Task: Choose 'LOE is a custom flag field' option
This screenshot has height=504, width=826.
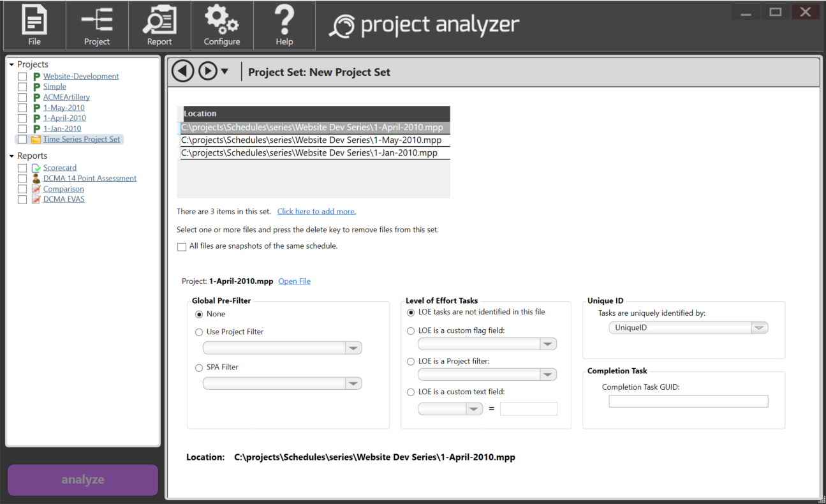Action: pos(411,331)
